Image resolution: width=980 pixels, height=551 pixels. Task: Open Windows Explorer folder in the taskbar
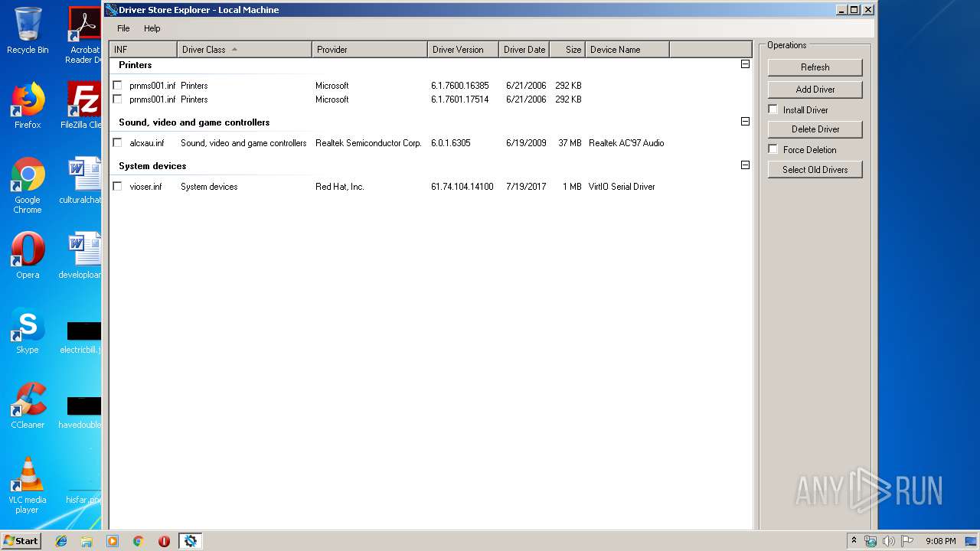coord(87,541)
